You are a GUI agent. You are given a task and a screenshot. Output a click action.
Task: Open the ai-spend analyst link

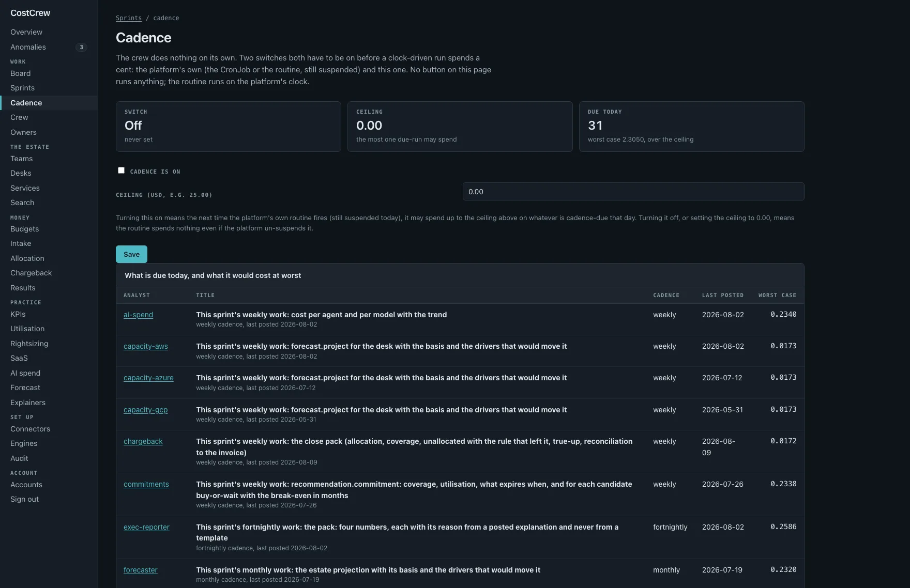tap(138, 315)
